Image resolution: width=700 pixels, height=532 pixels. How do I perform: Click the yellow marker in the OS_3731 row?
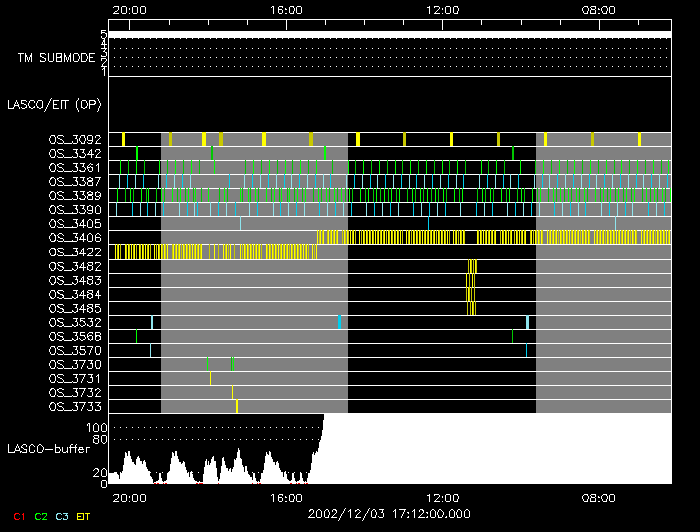[210, 379]
